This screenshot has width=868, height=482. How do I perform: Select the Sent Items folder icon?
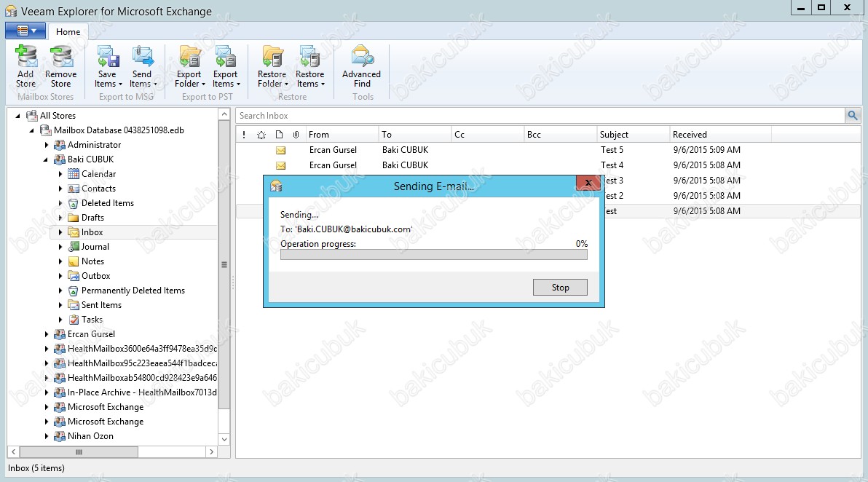pos(73,305)
